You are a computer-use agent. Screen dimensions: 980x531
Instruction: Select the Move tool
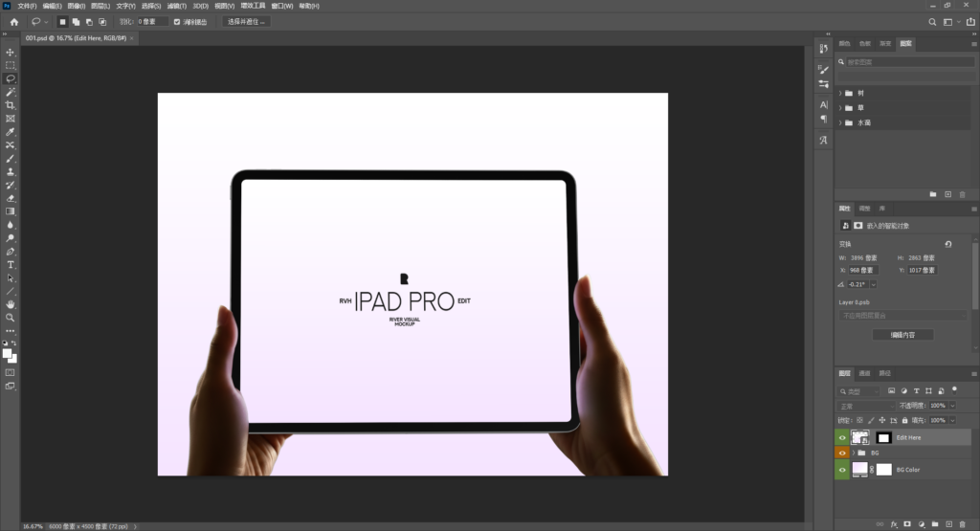pos(10,52)
